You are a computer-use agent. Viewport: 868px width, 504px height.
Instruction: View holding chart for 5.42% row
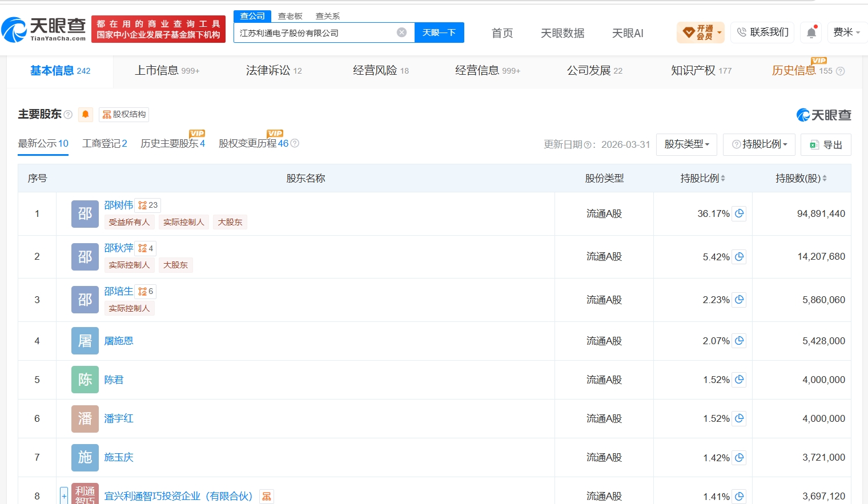coord(739,257)
